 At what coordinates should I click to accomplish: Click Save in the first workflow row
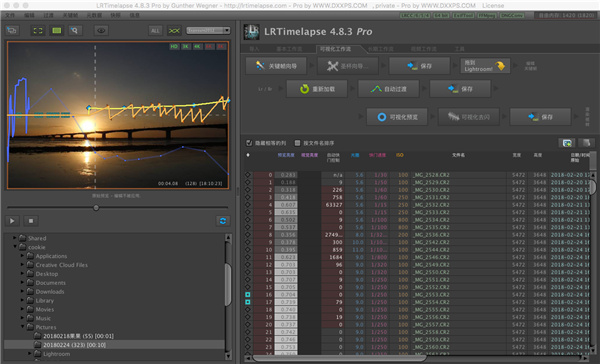[419, 66]
